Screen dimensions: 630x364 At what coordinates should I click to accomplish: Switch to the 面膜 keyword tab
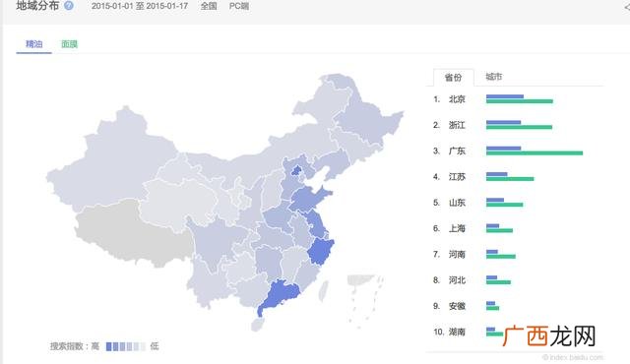(x=69, y=44)
